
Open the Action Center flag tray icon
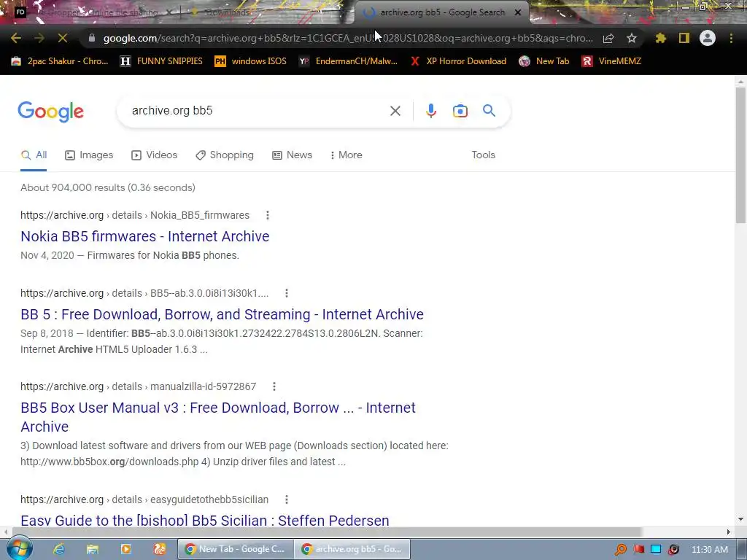[639, 550]
